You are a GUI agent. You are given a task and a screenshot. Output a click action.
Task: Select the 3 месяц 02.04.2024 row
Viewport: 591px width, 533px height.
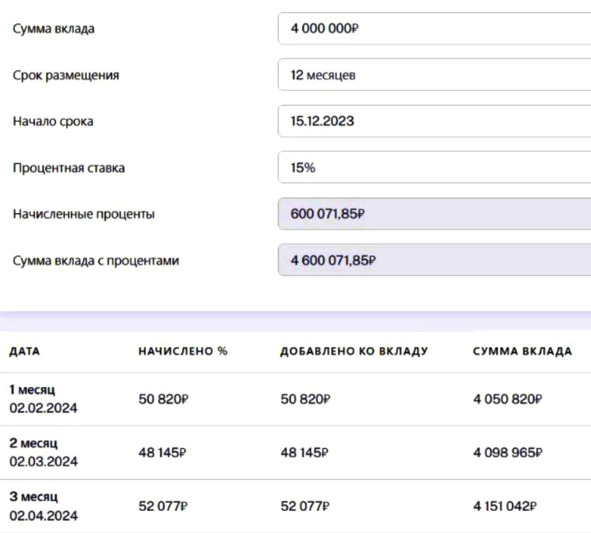coord(296,506)
